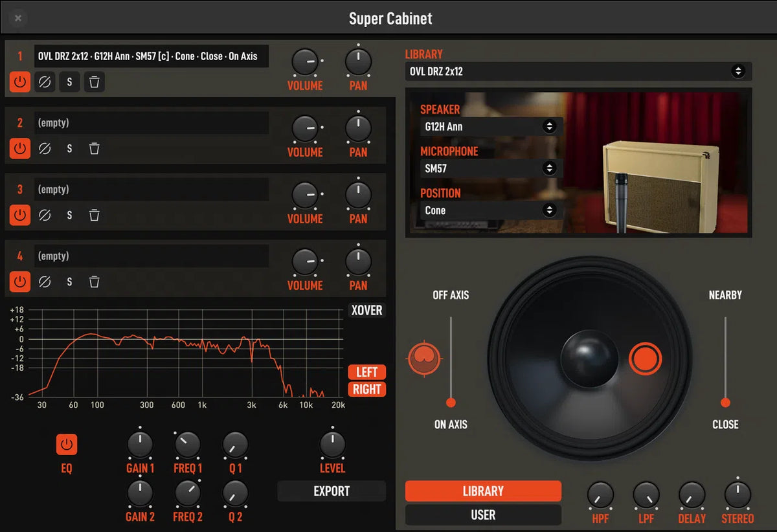Screen dimensions: 777x532
Task: Open the OVL DRZ 2x12 library selector
Action: click(580, 71)
